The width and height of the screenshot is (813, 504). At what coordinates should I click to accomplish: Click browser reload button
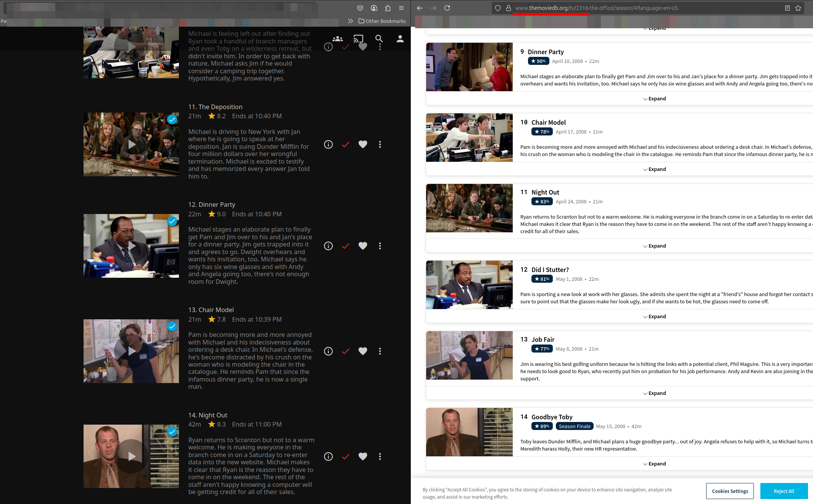[x=447, y=8]
